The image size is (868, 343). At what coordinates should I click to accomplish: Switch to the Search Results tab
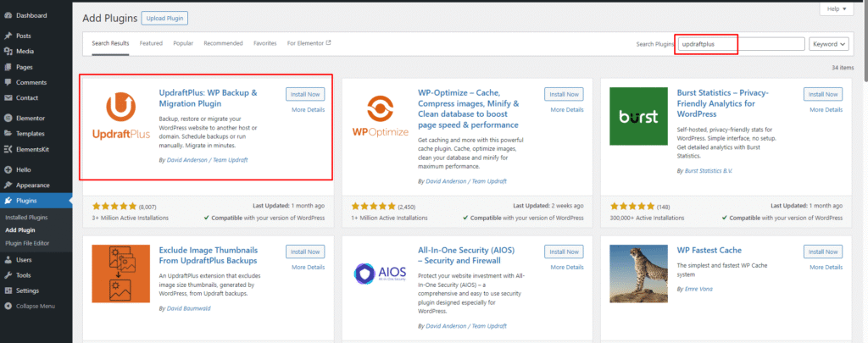pyautogui.click(x=110, y=43)
